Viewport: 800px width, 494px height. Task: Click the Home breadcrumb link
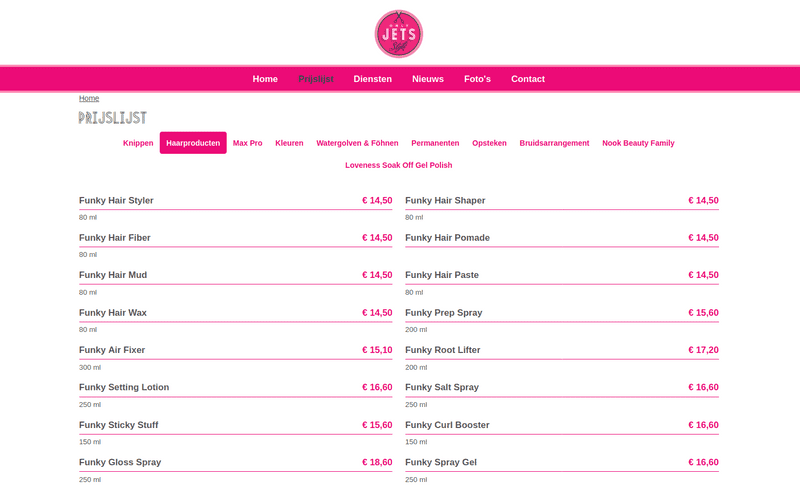pos(89,98)
